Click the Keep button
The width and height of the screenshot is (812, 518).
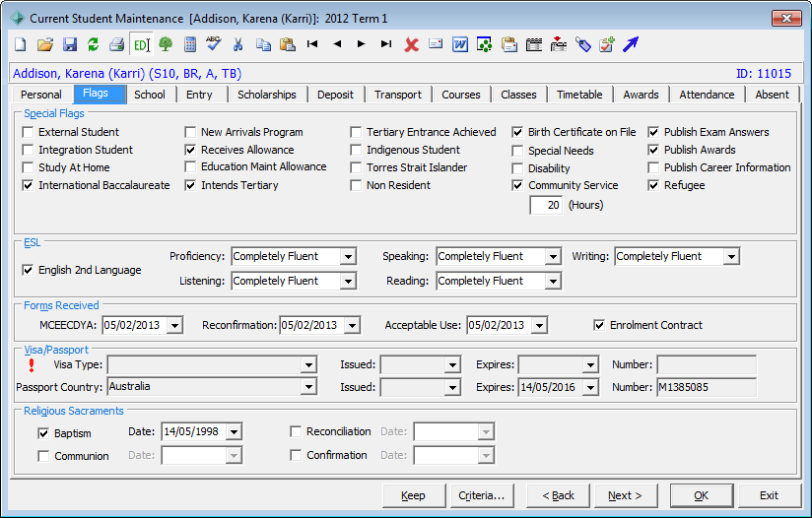(413, 495)
